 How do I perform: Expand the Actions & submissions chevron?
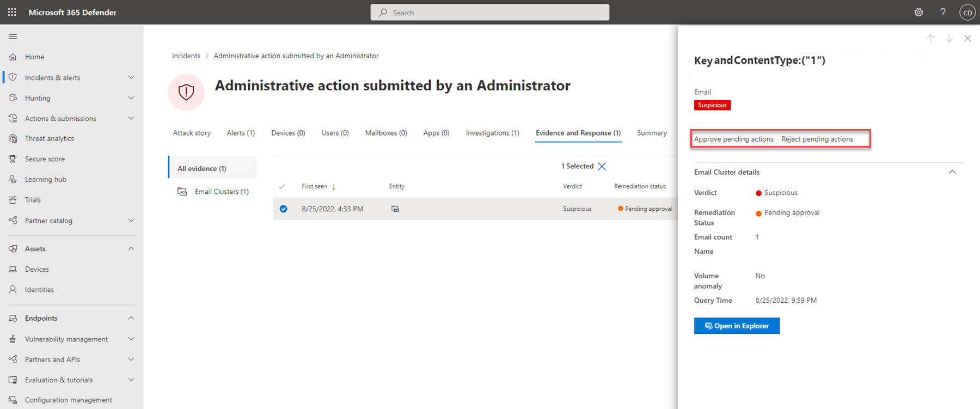pyautogui.click(x=131, y=118)
